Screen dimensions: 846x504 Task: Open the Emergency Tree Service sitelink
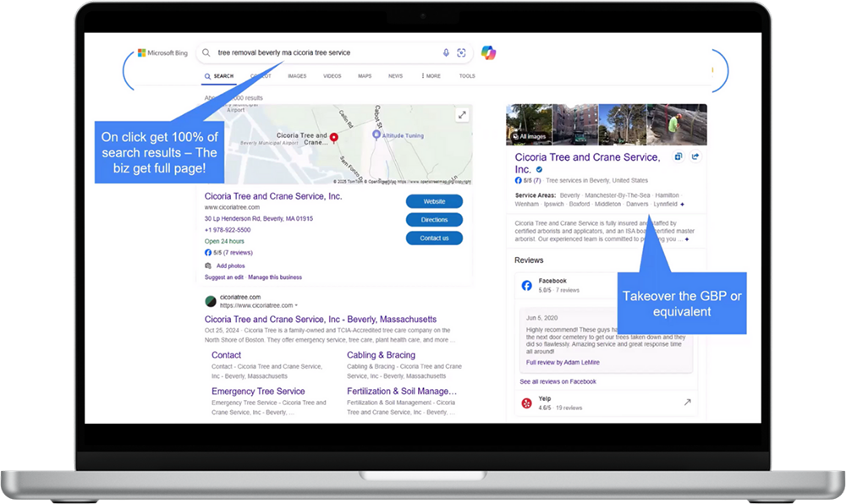tap(258, 392)
